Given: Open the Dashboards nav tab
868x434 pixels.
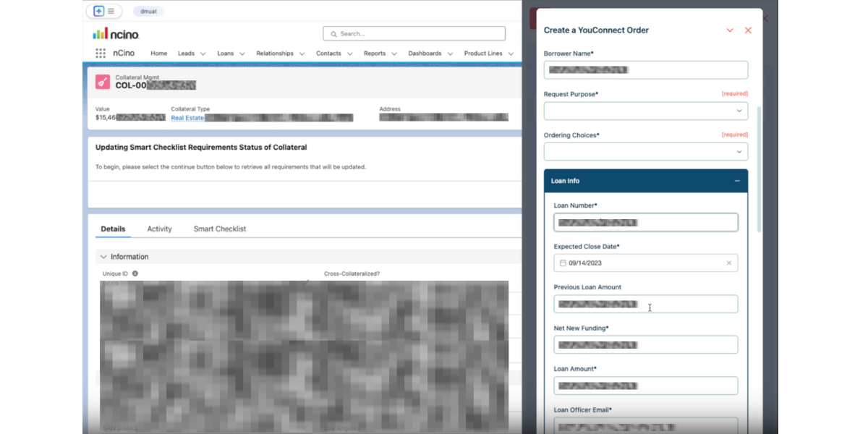Looking at the screenshot, I should (425, 54).
